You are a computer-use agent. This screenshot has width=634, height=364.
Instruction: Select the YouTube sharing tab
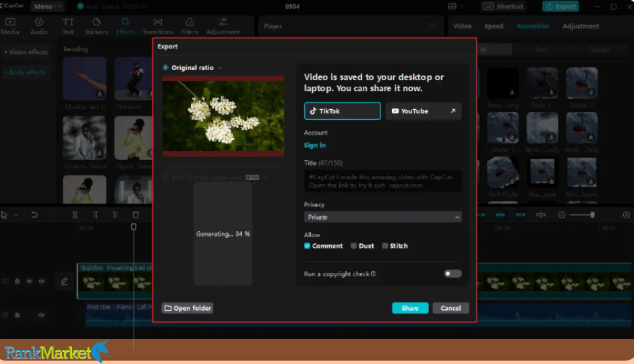coord(424,111)
